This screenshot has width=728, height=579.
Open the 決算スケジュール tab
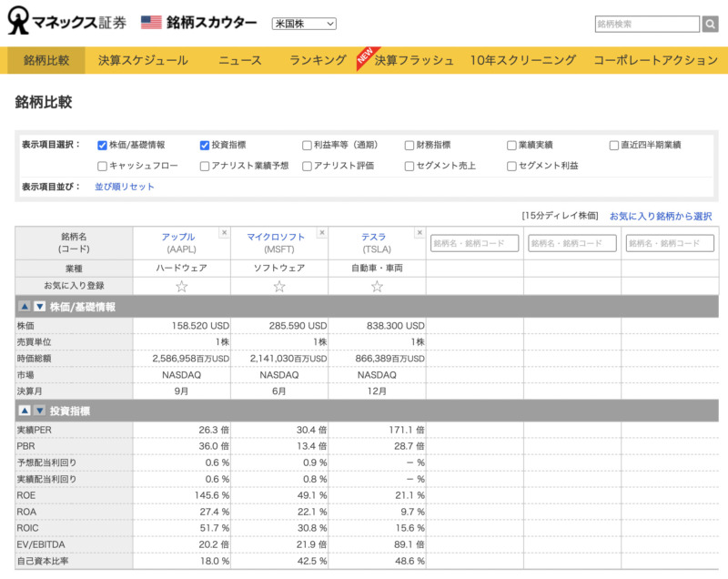(143, 60)
